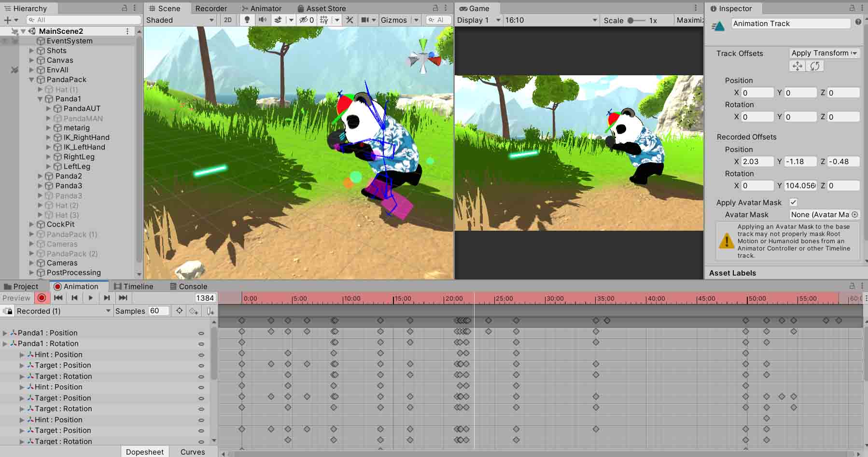Image resolution: width=868 pixels, height=457 pixels.
Task: Toggle the animation clip lock icon
Action: pyautogui.click(x=8, y=311)
